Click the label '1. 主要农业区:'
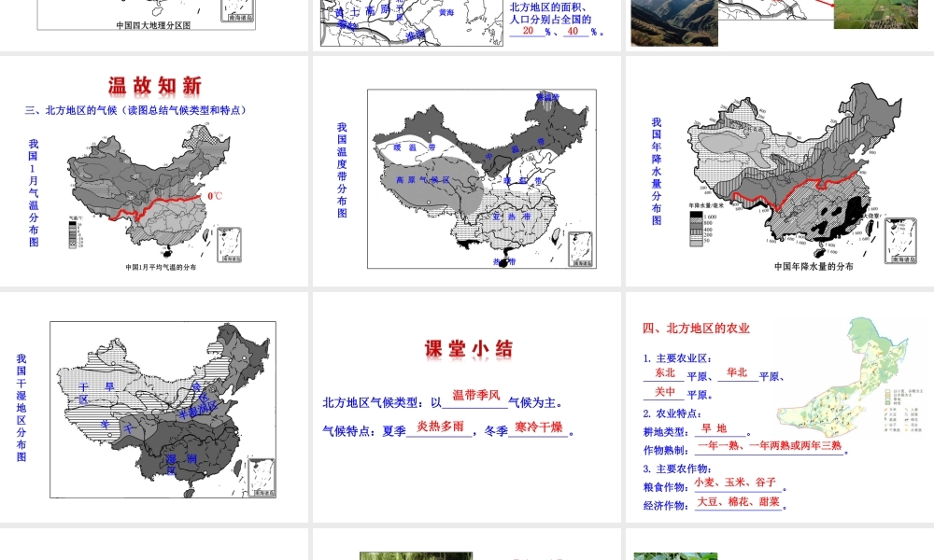The width and height of the screenshot is (934, 560). [677, 358]
